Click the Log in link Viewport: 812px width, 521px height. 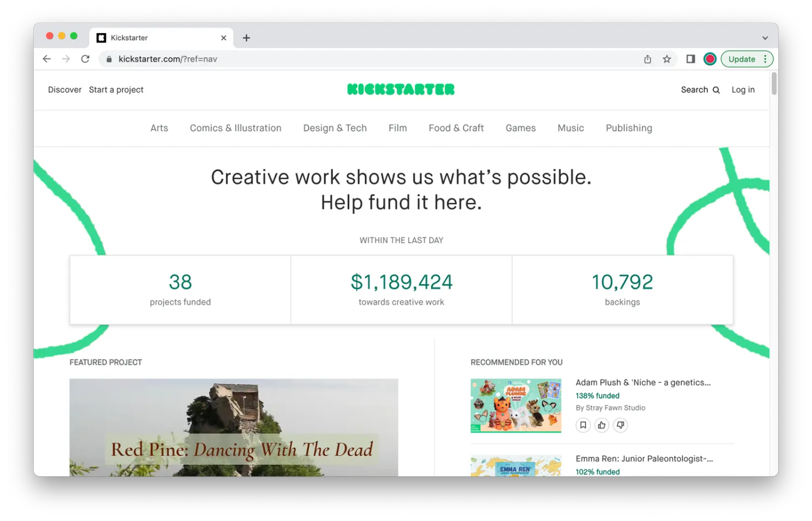click(743, 90)
